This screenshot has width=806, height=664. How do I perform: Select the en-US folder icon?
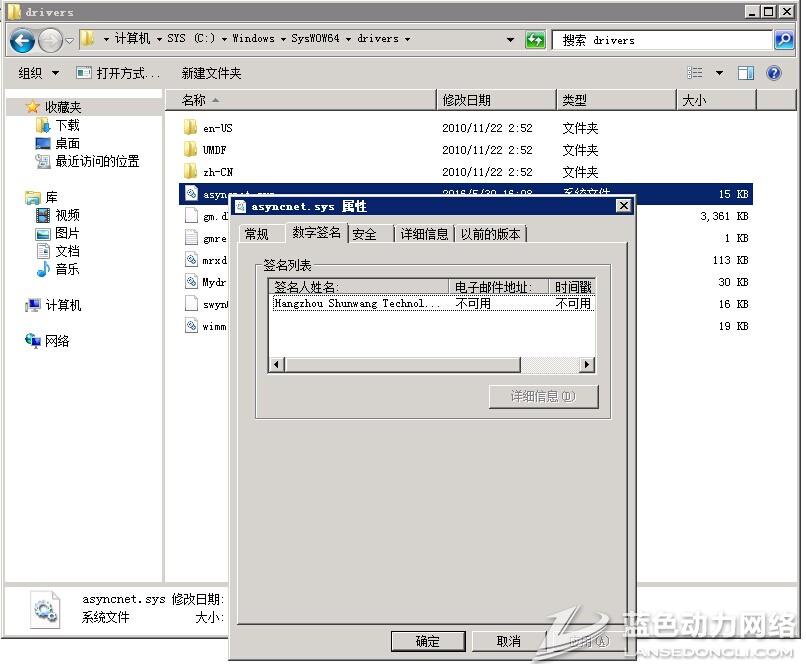191,128
